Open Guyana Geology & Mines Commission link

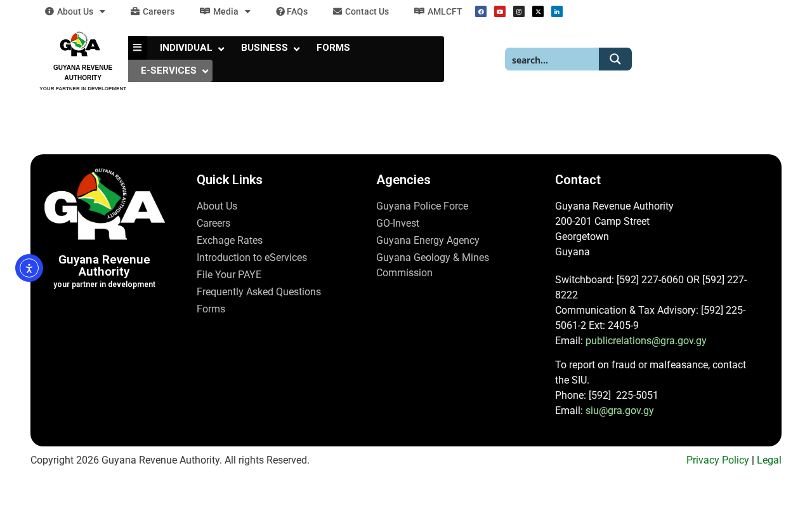(433, 265)
